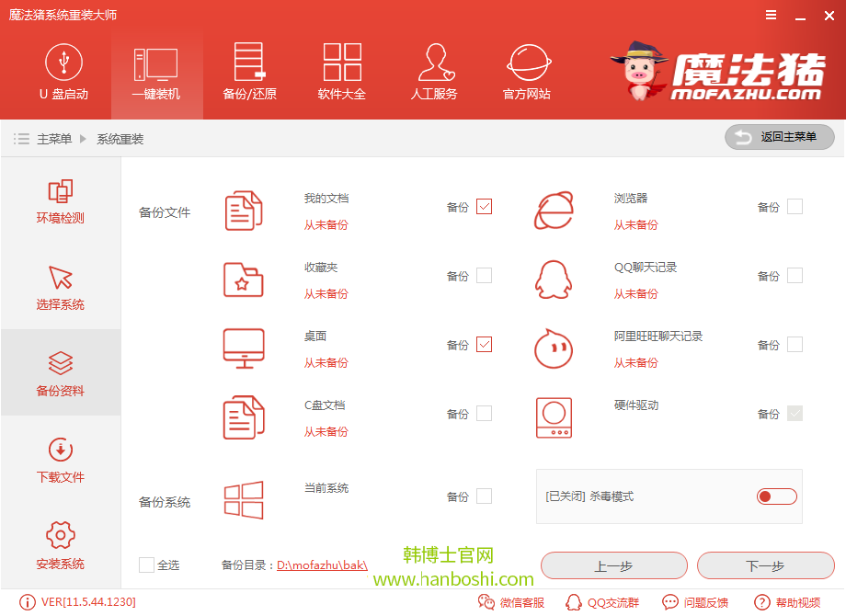The height and width of the screenshot is (616, 846).
Task: Open the 安装系统 install system step
Action: click(x=59, y=544)
